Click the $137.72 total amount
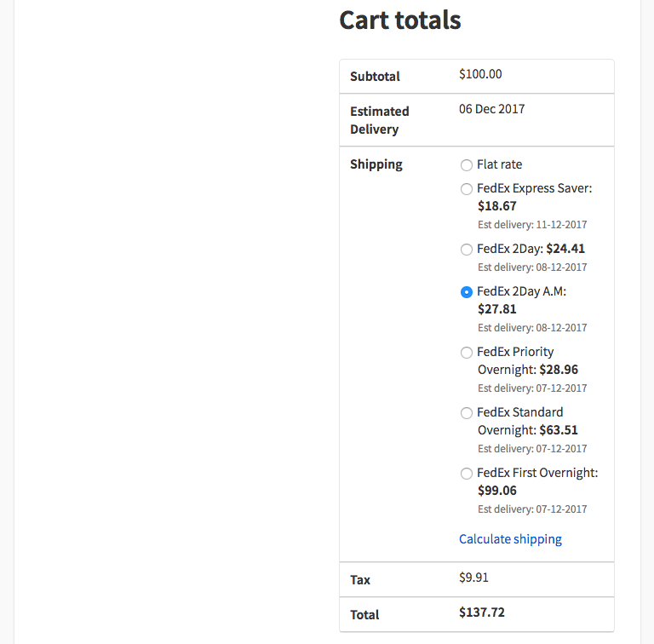Viewport: 654px width, 644px height. click(x=482, y=612)
